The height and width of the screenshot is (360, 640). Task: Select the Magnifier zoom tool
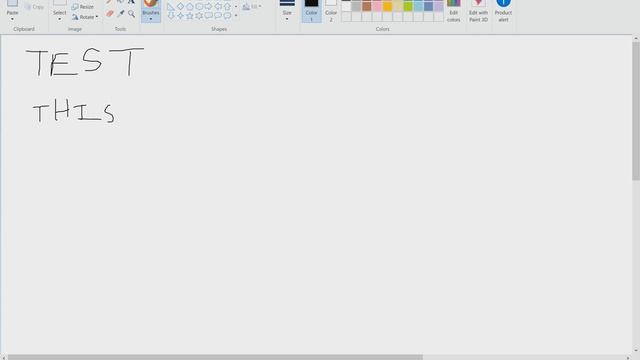pyautogui.click(x=131, y=14)
